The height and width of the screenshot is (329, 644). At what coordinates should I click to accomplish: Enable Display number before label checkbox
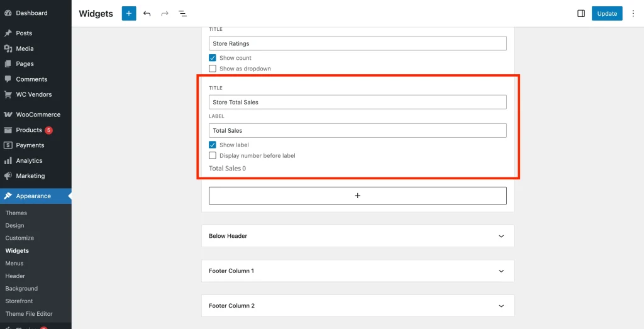pyautogui.click(x=213, y=155)
